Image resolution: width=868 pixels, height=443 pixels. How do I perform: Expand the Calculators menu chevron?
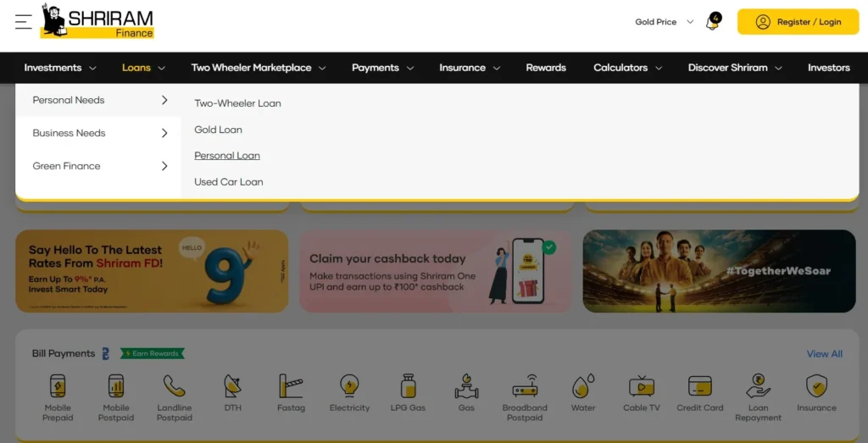click(x=659, y=68)
